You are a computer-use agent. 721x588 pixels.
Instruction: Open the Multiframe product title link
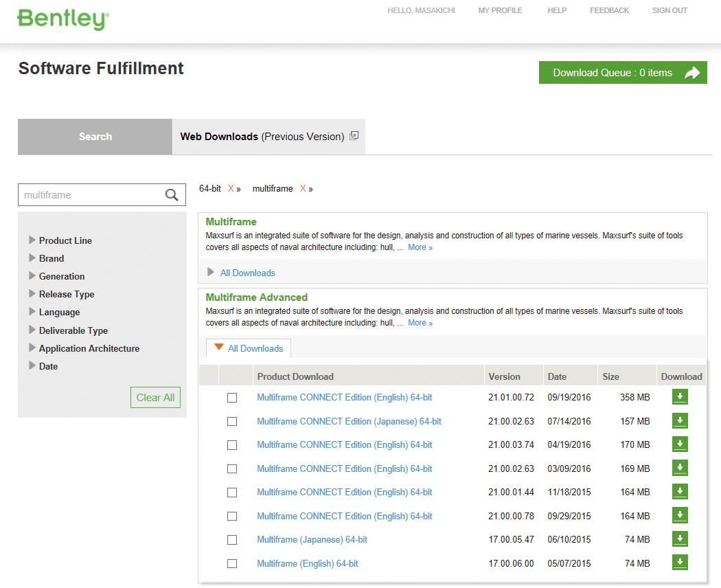point(231,222)
